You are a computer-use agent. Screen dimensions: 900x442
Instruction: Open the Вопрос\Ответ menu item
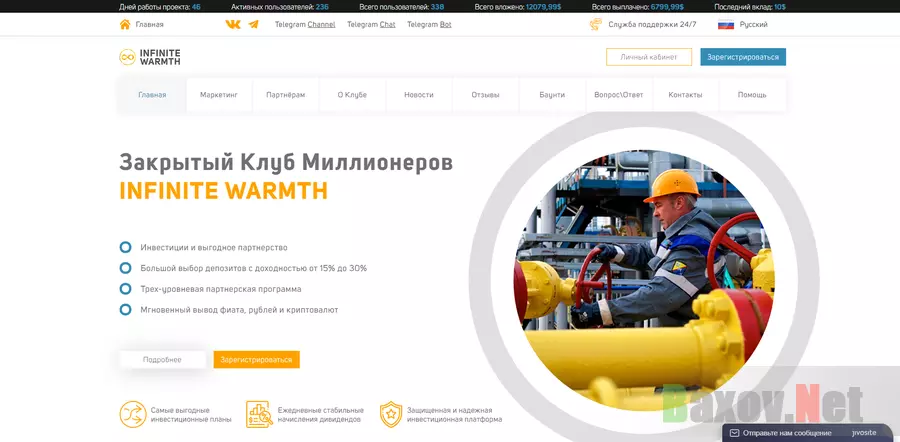619,95
